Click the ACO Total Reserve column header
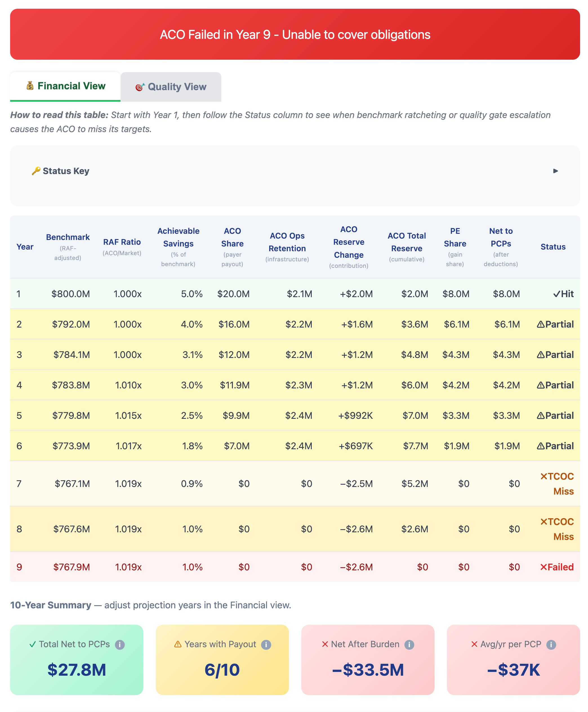 coord(406,242)
